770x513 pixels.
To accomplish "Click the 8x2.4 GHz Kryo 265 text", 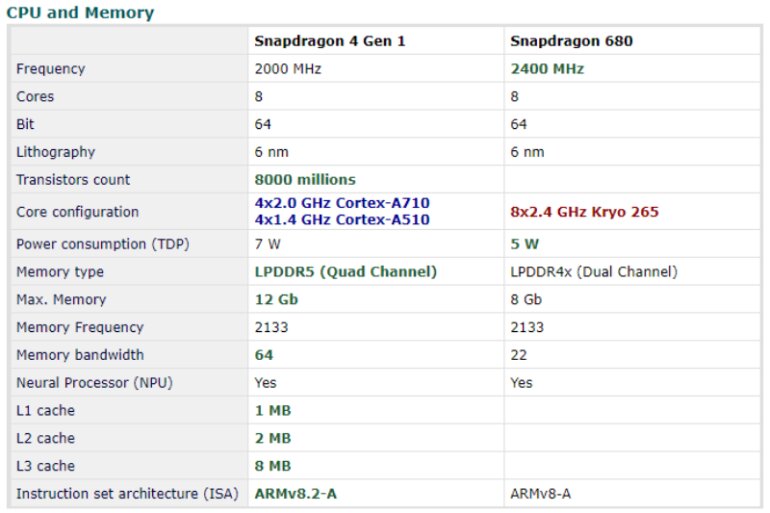I will coord(584,212).
